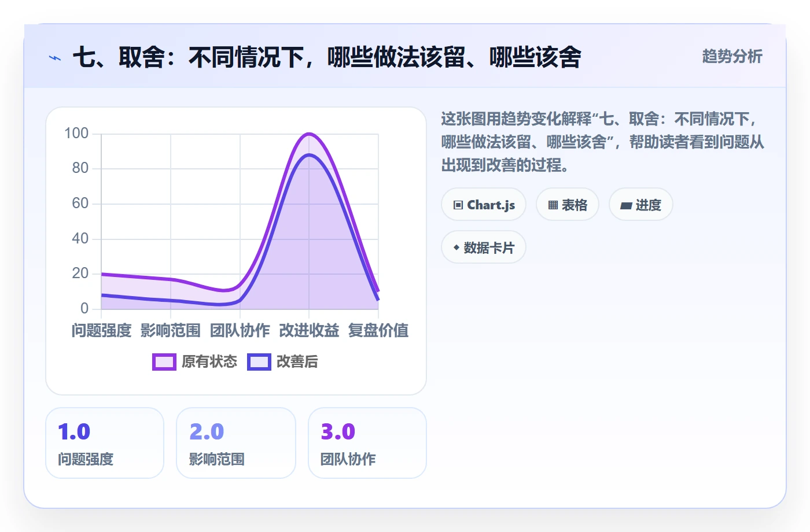Click the 复盘价值 x-axis label
Viewport: 810px width, 532px height.
[378, 331]
